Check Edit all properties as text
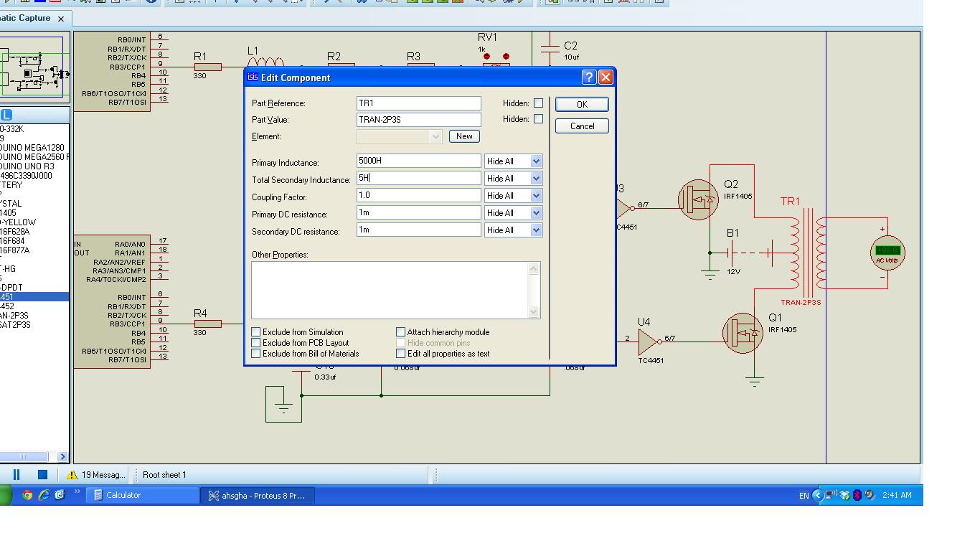The width and height of the screenshot is (980, 551). 400,354
